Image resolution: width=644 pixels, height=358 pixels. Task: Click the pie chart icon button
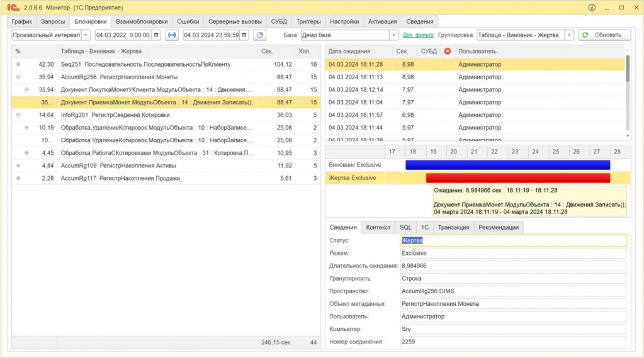[259, 35]
